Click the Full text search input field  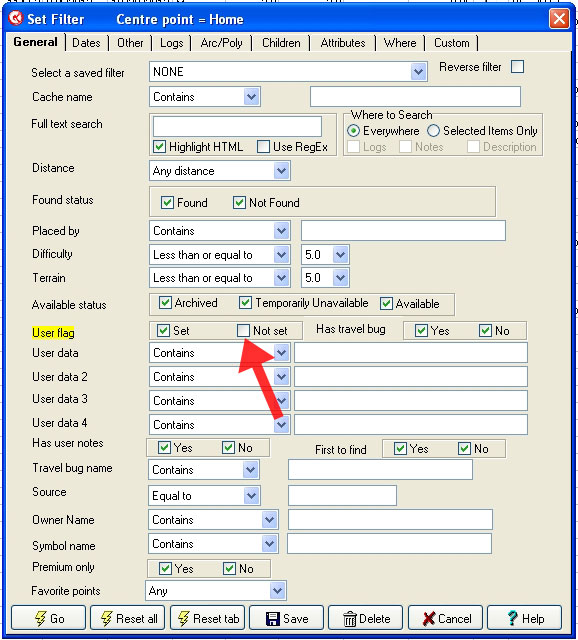coord(237,127)
